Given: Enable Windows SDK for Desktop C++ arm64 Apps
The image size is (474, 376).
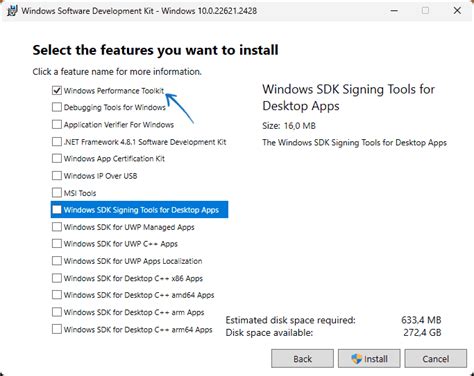Looking at the screenshot, I should (57, 329).
